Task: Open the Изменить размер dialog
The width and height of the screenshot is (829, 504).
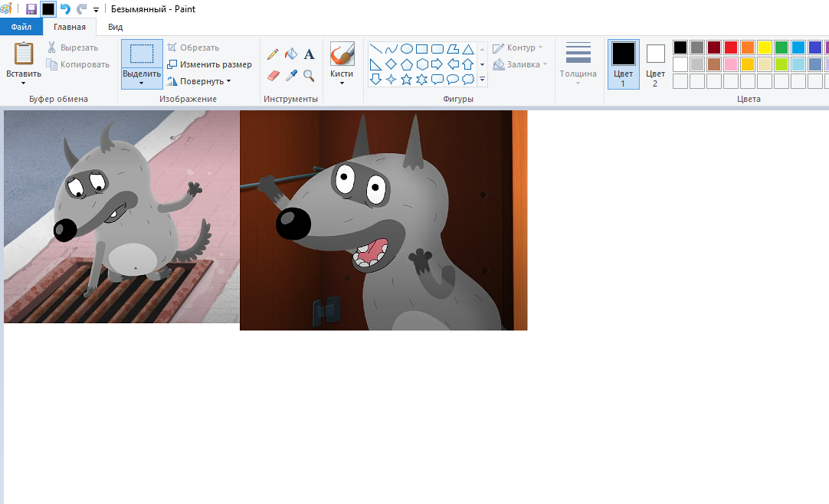Action: pyautogui.click(x=209, y=64)
